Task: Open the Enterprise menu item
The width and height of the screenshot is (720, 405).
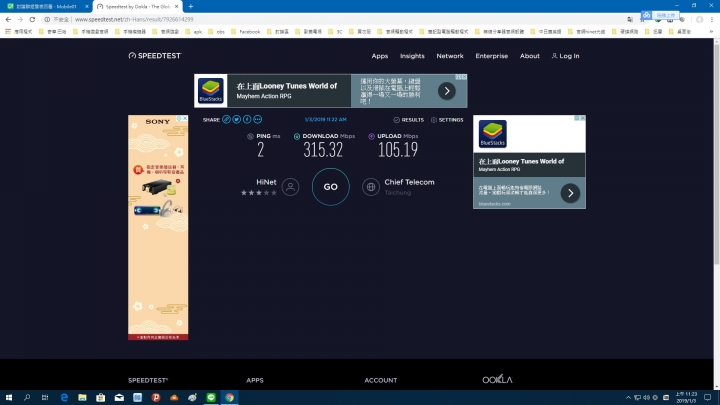Action: (492, 56)
